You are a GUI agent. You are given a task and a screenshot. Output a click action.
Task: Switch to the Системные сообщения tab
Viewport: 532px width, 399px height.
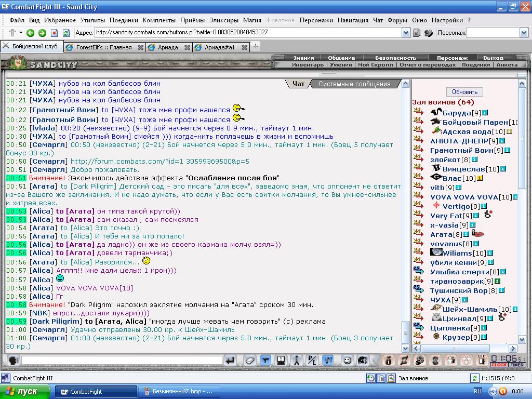click(354, 84)
